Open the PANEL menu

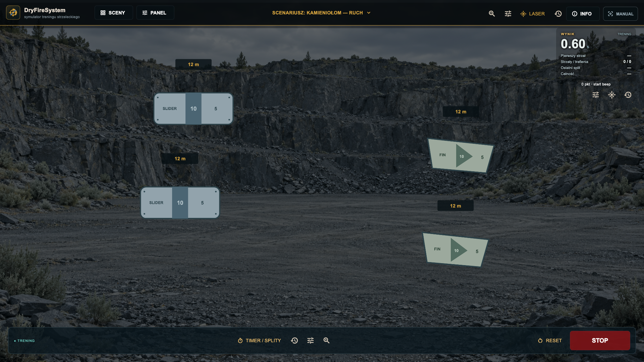(155, 13)
